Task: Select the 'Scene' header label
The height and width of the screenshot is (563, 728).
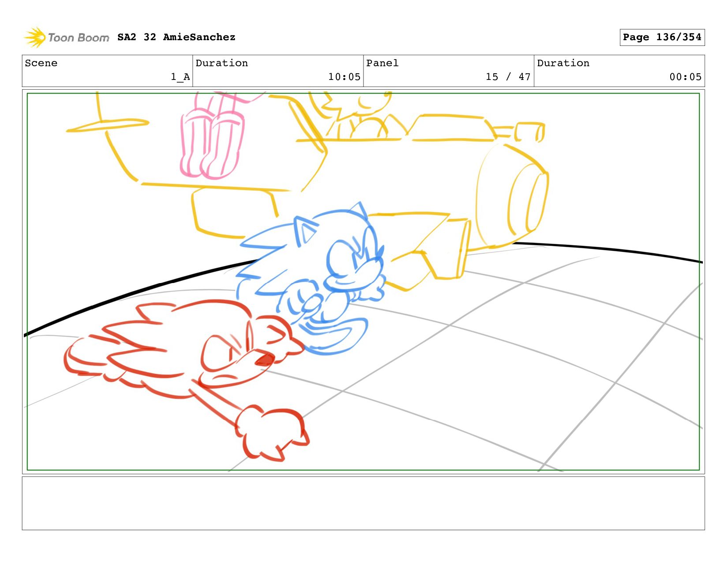Action: pos(41,63)
